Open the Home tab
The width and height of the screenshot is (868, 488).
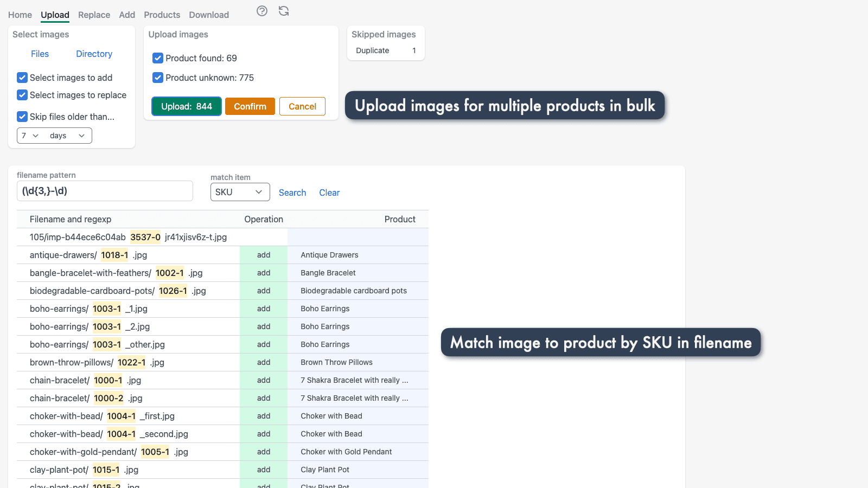(x=20, y=15)
